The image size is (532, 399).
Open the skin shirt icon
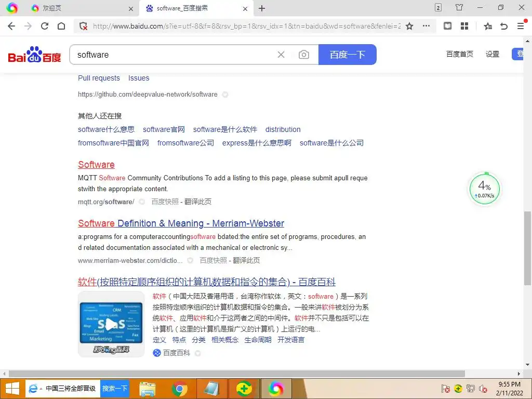(459, 7)
